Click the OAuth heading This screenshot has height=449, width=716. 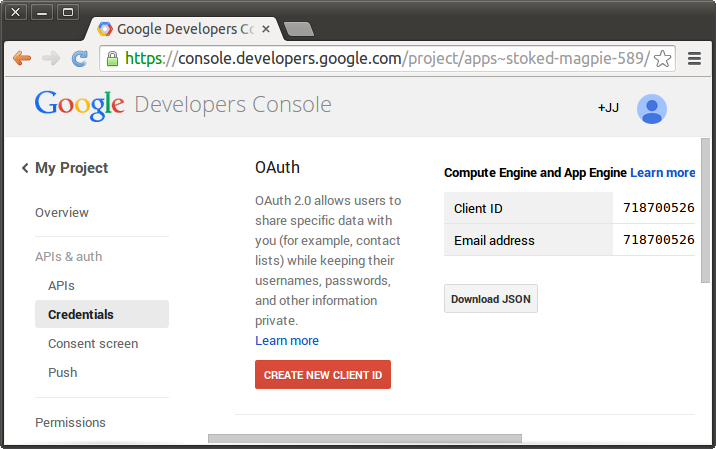point(277,168)
